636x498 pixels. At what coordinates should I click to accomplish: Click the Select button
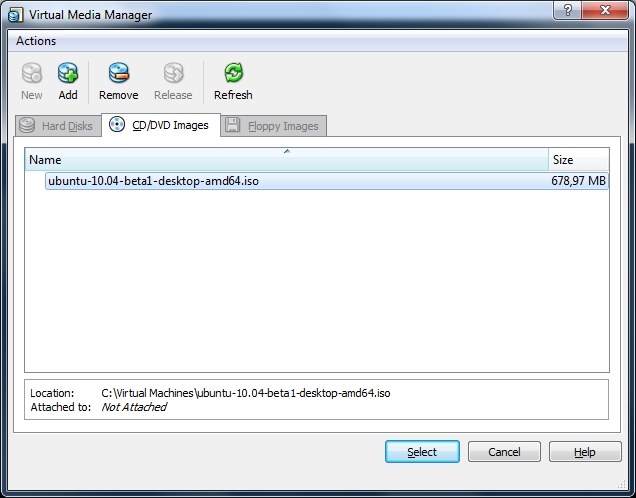click(x=422, y=451)
